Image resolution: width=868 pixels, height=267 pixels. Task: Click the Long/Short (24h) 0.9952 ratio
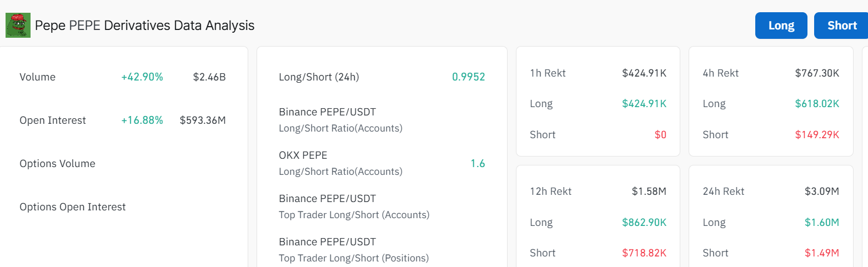(x=469, y=77)
